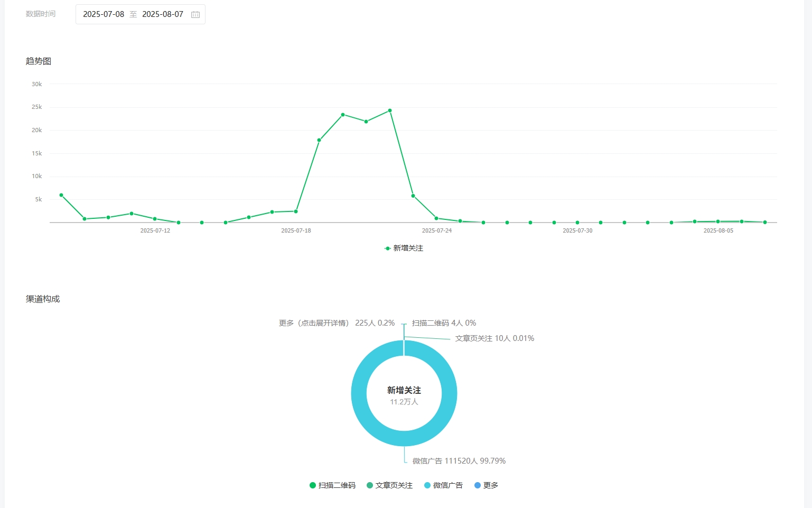Click x-axis label 2025-07-12

pos(155,230)
